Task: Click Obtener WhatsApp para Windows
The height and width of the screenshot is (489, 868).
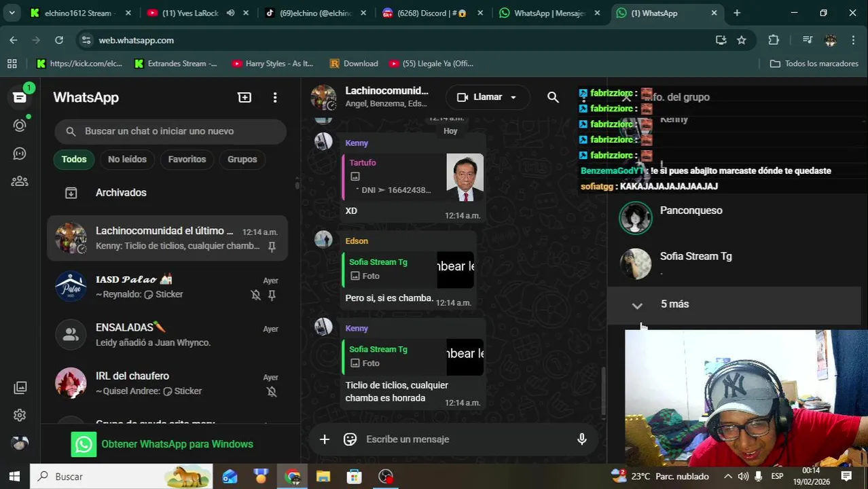Action: click(x=163, y=444)
